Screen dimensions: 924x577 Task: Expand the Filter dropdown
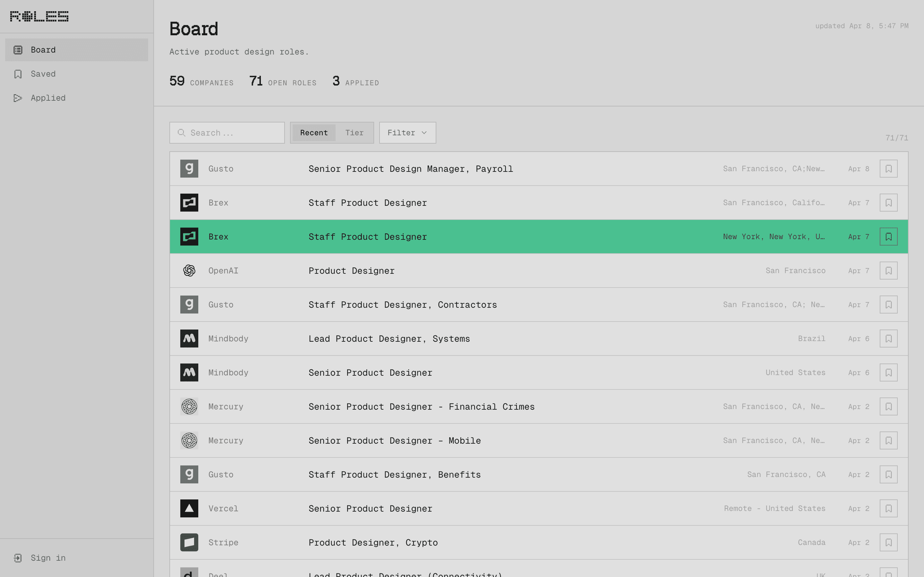(407, 133)
